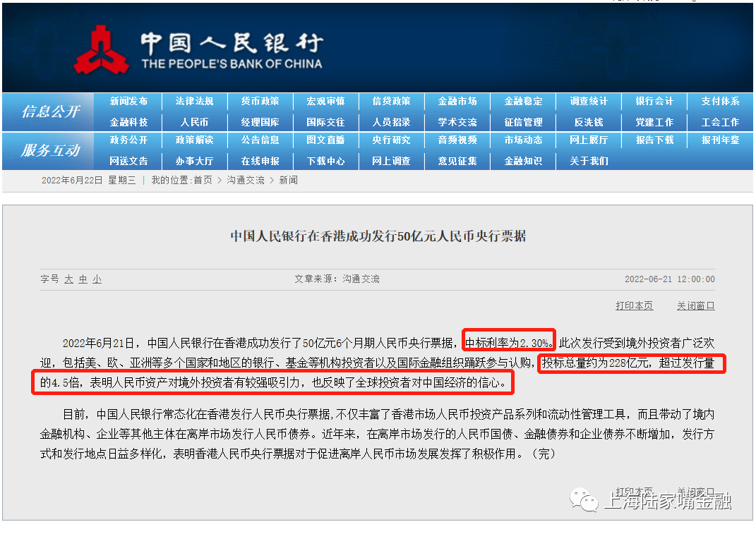The height and width of the screenshot is (534, 756).
Task: Open 关于我们 menu item
Action: pyautogui.click(x=589, y=161)
